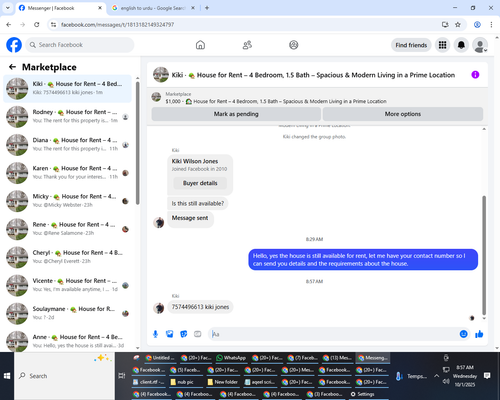Open the Friends icon in top navigation
Viewport: 500px width, 400px height.
[247, 45]
